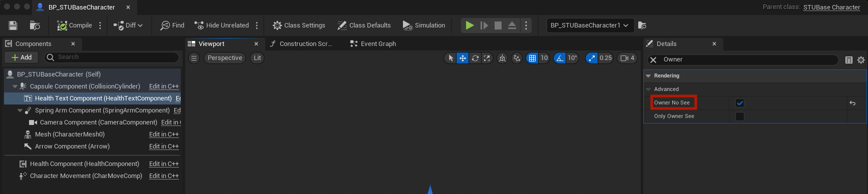This screenshot has width=868, height=194.
Task: Select BP_STUBaseCharacter (Self) in the tree
Action: coord(93,74)
